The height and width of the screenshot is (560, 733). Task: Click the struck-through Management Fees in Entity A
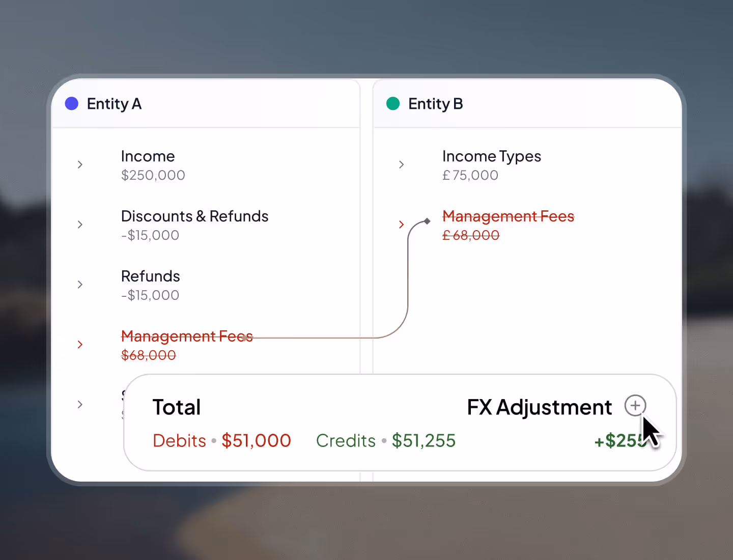[x=187, y=336]
